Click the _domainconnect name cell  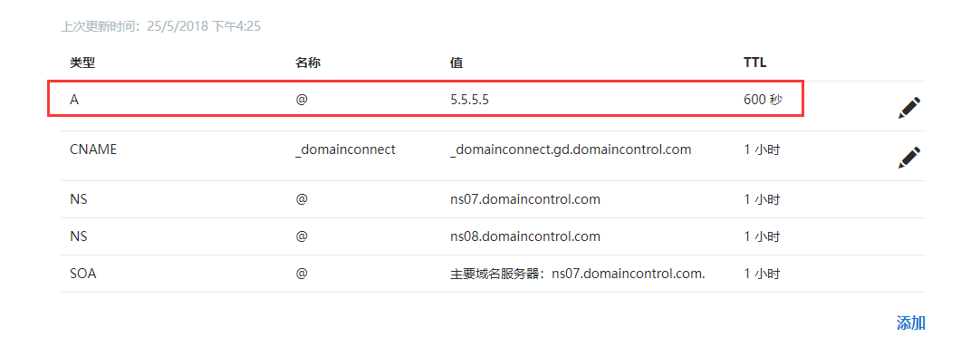pos(345,150)
